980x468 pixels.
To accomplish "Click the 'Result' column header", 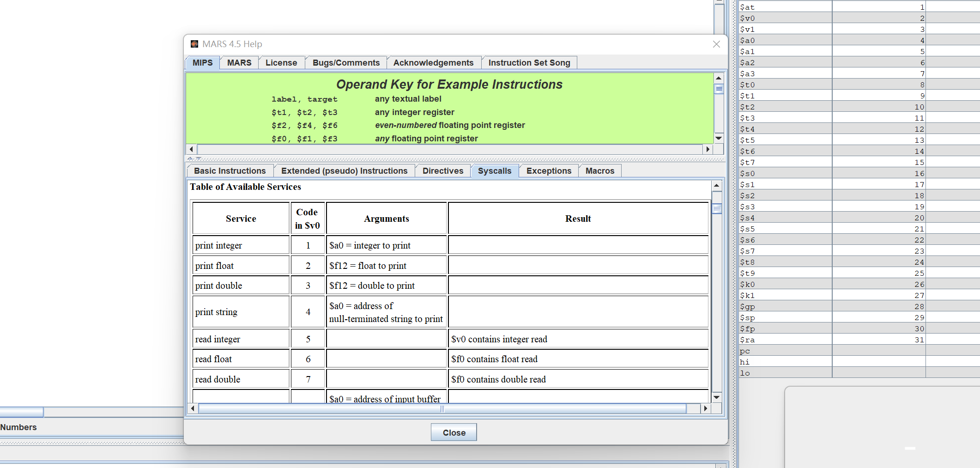I will 578,219.
